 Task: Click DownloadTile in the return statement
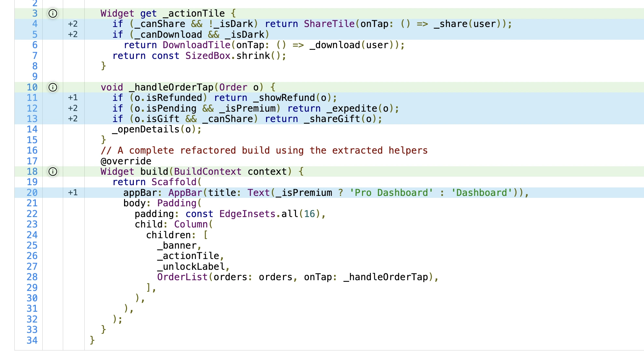point(196,45)
